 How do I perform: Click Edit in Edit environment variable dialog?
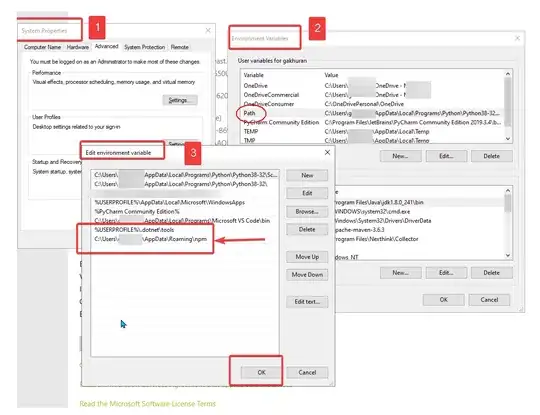click(x=307, y=193)
